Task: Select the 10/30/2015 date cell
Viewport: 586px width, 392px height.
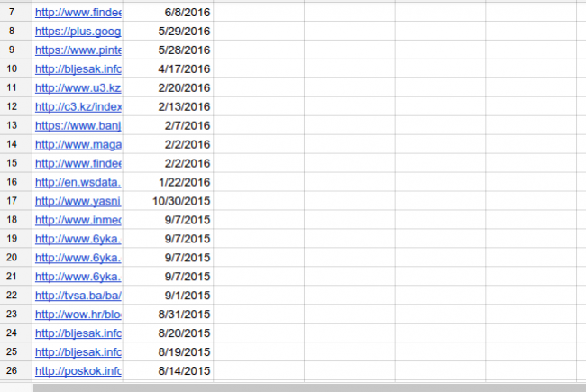Action: coord(168,201)
